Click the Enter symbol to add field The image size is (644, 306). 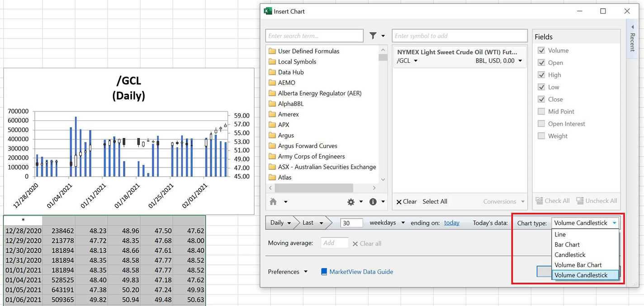point(459,36)
